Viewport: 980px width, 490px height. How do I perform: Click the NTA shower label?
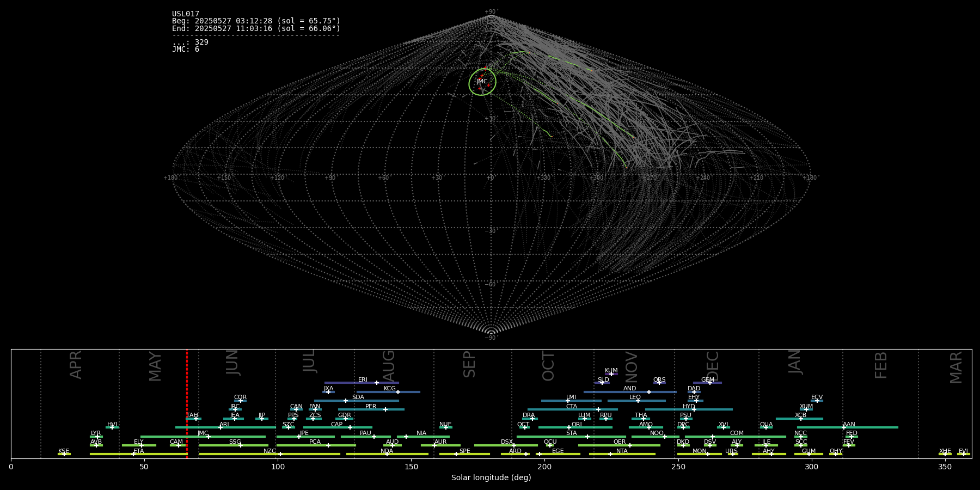click(x=622, y=451)
